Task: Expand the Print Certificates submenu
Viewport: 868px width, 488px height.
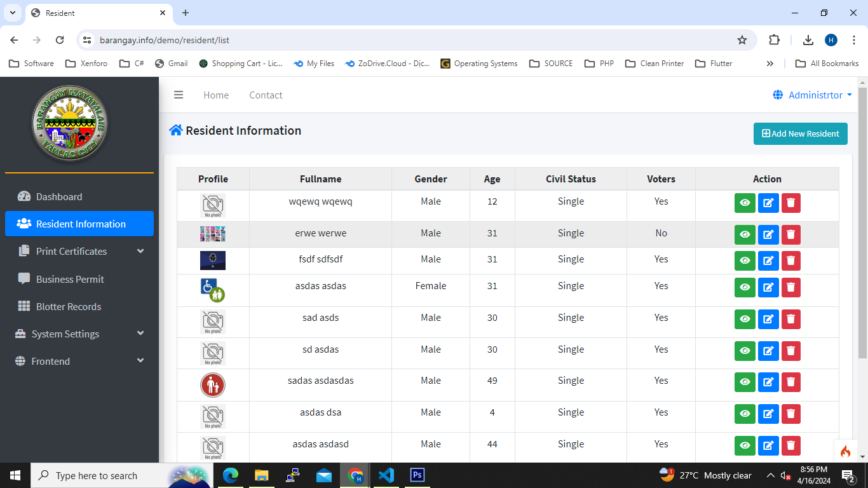Action: 79,252
